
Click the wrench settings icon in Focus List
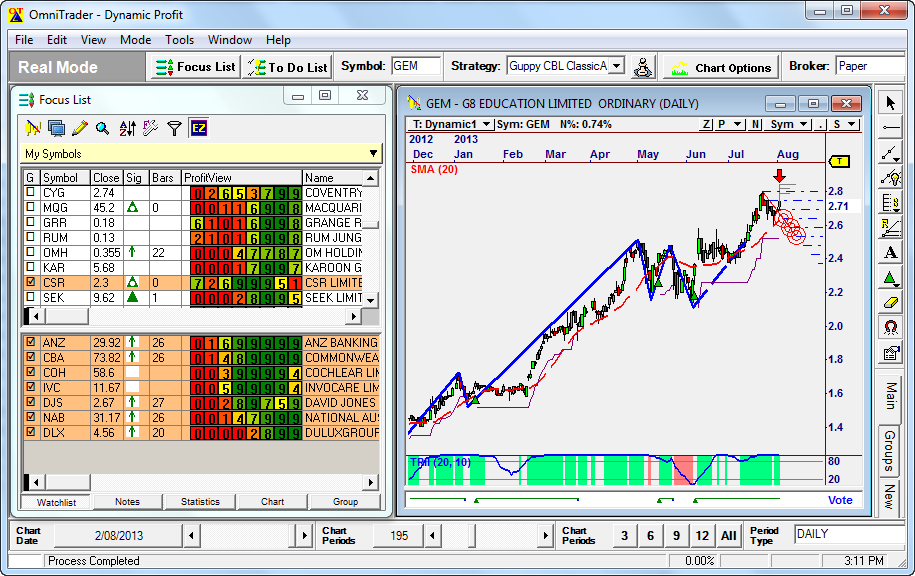(x=151, y=128)
